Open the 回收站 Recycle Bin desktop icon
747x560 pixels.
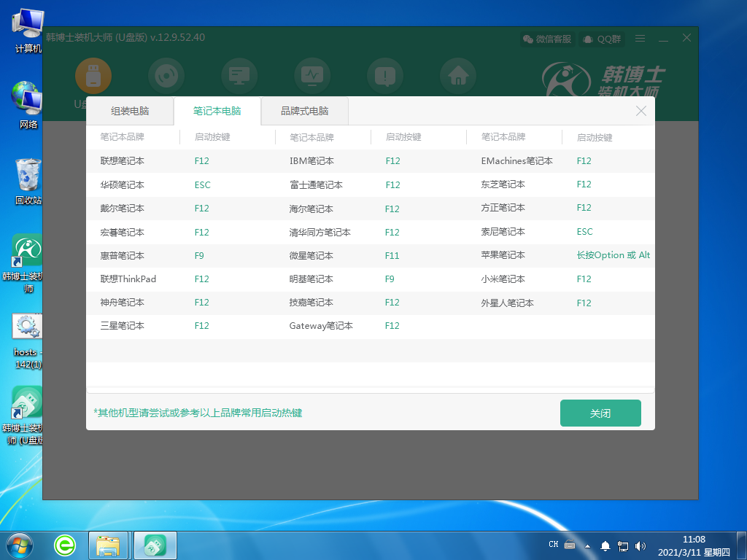pos(26,173)
